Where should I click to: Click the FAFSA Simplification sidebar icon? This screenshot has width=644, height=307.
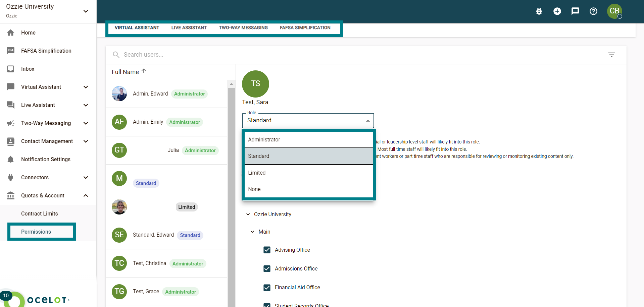click(x=11, y=51)
